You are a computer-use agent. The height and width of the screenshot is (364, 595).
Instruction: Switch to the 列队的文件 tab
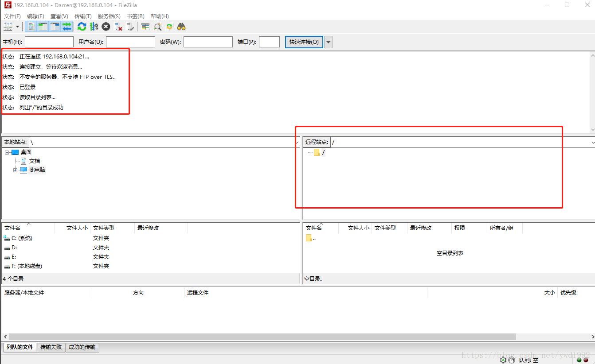click(x=20, y=347)
